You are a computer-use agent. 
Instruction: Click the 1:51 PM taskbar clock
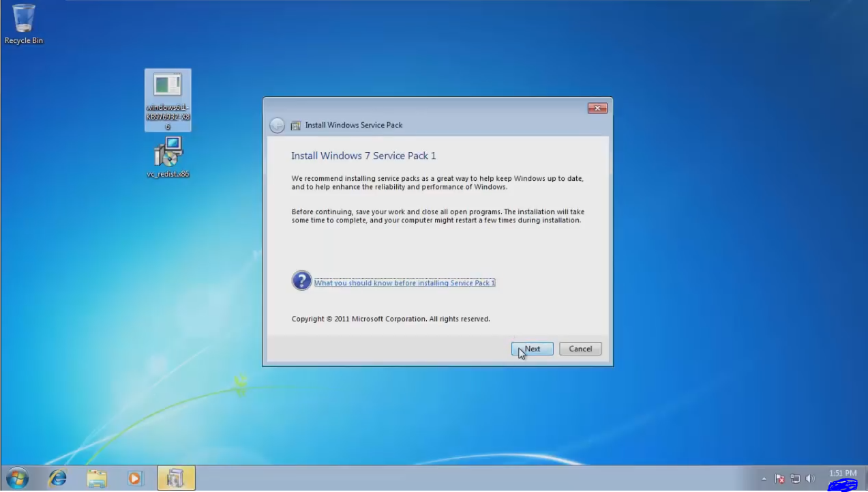(x=843, y=474)
